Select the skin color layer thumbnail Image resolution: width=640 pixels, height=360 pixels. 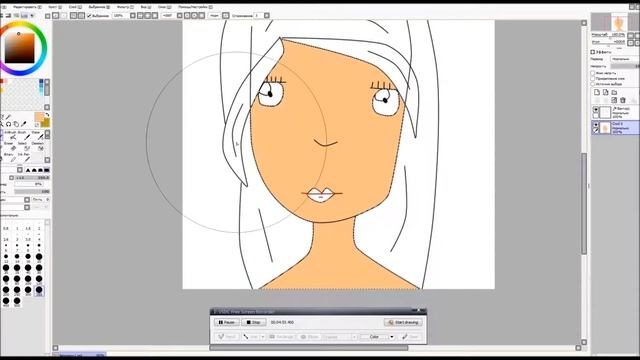[x=605, y=128]
